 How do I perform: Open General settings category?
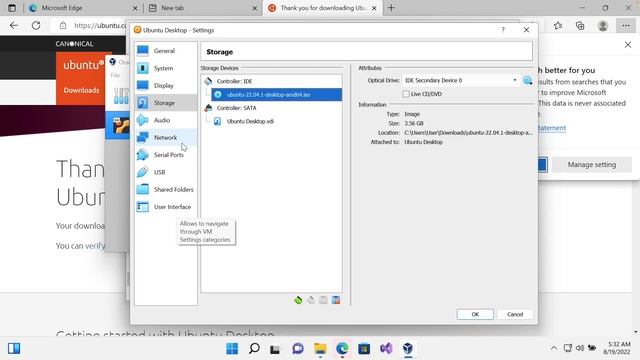click(x=165, y=51)
